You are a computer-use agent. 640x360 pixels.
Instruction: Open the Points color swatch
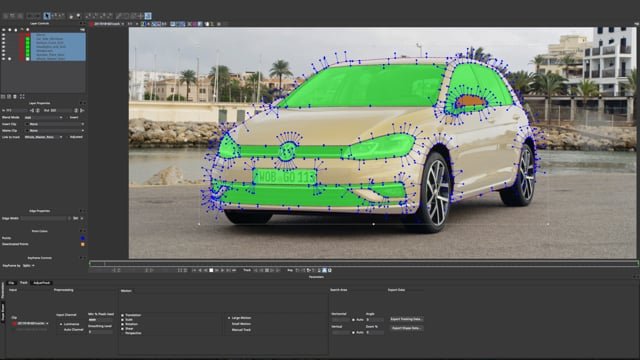click(x=82, y=238)
